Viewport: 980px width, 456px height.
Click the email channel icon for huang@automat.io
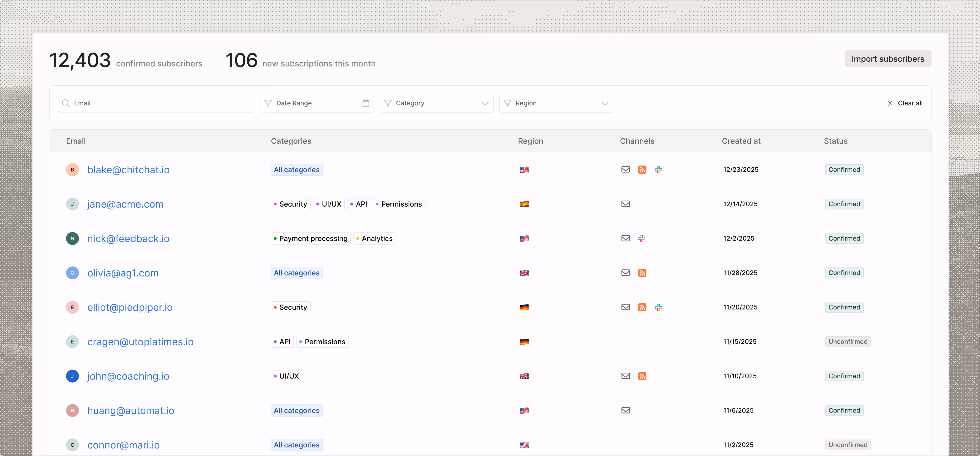point(625,410)
